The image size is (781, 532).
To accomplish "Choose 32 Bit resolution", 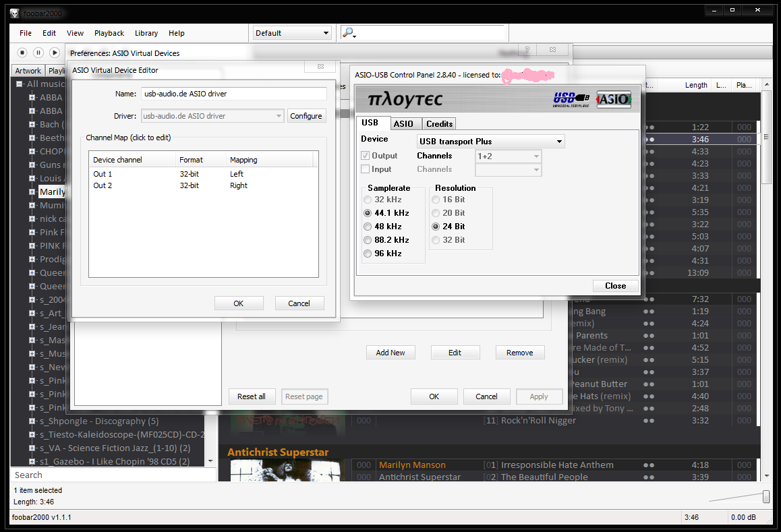I will click(x=436, y=240).
